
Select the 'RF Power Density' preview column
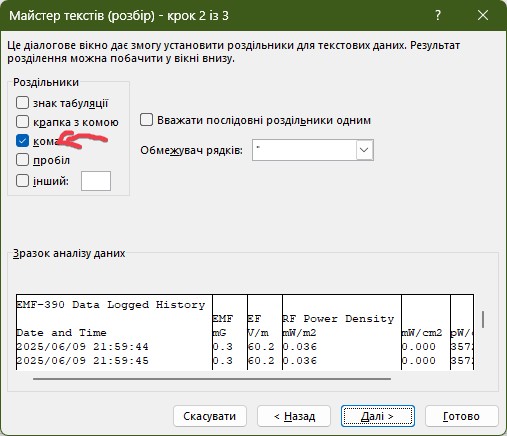click(x=342, y=332)
